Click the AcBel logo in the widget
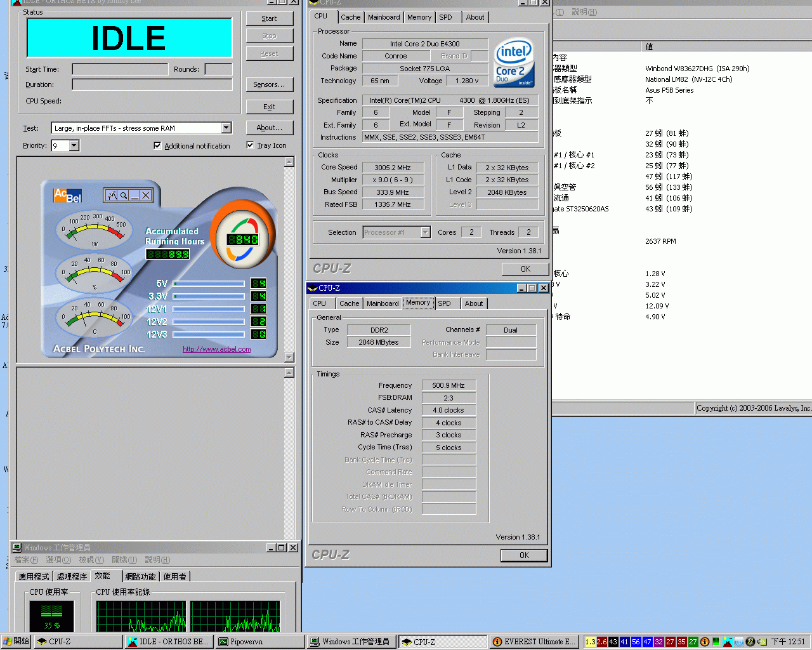Screen dimensions: 812x650 pos(68,196)
